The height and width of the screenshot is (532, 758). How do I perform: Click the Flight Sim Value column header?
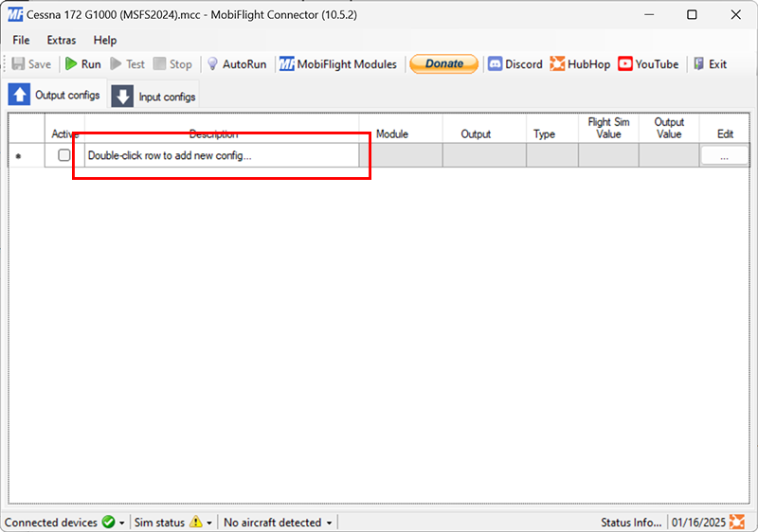[x=608, y=128]
